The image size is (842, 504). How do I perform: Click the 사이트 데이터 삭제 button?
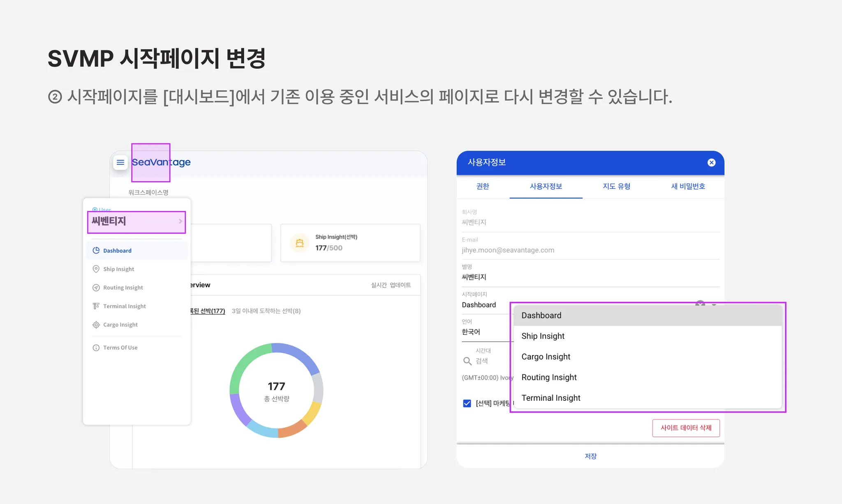pyautogui.click(x=686, y=428)
